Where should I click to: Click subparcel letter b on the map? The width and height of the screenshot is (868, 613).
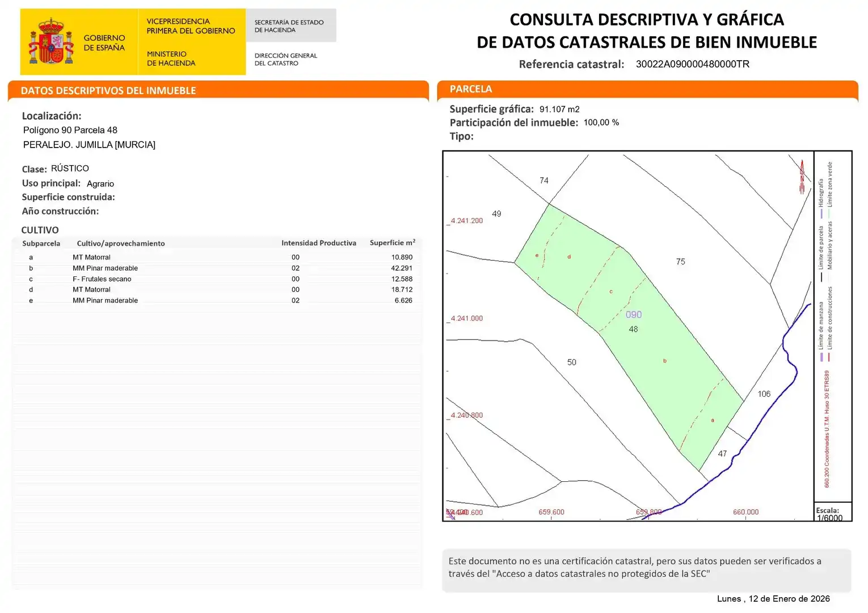pyautogui.click(x=665, y=361)
